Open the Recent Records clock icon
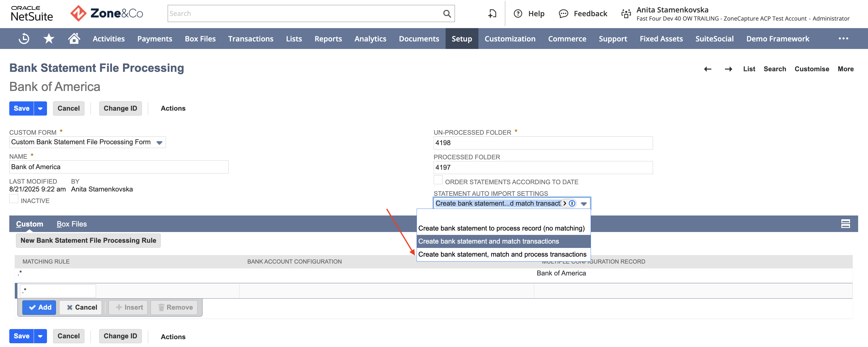 24,39
